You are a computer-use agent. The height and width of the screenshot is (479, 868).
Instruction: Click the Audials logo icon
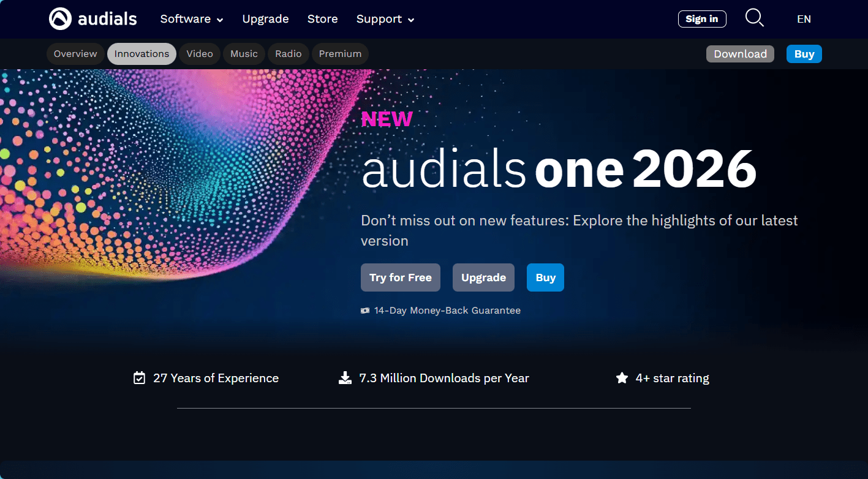[x=60, y=19]
